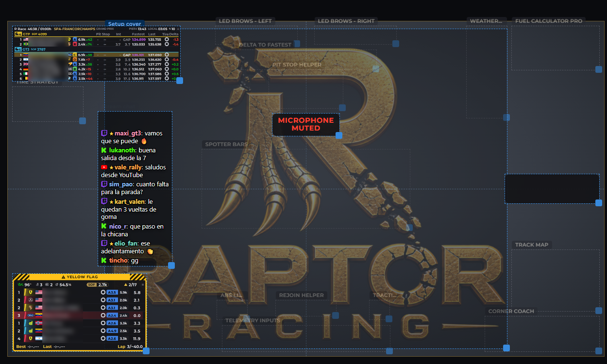
Task: Click the relative widget's blue resize handle
Action: pyautogui.click(x=146, y=351)
